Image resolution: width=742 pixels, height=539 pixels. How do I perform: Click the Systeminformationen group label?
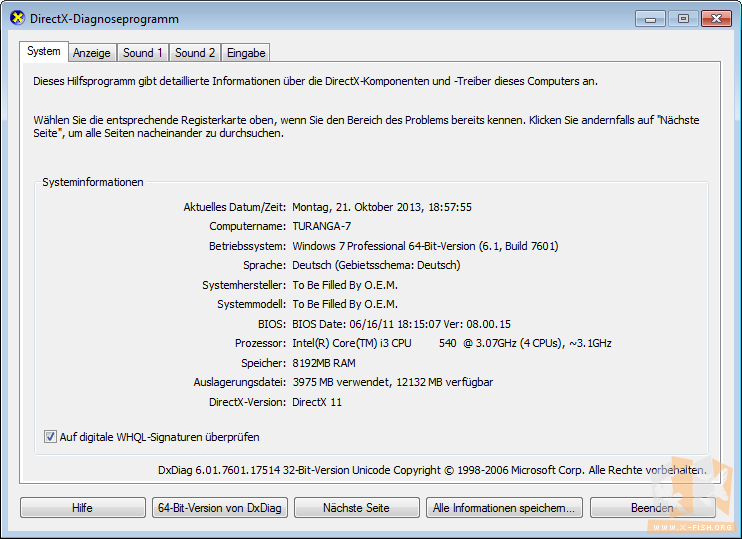click(93, 182)
